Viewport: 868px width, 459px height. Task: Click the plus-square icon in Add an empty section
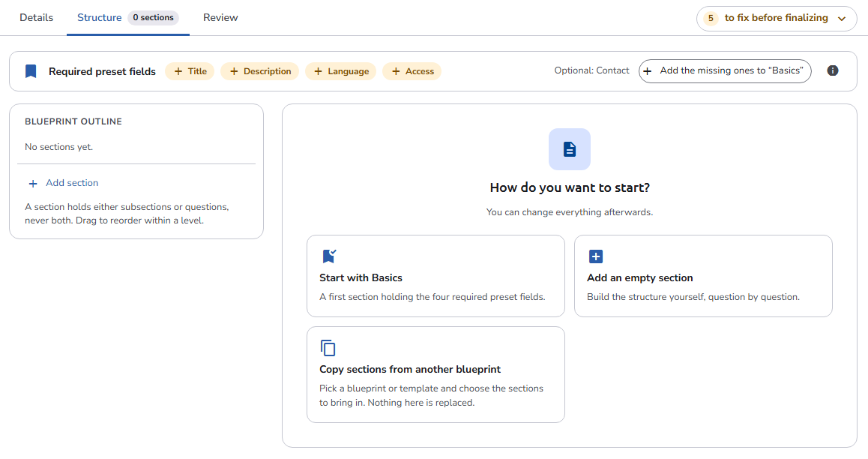[596, 256]
